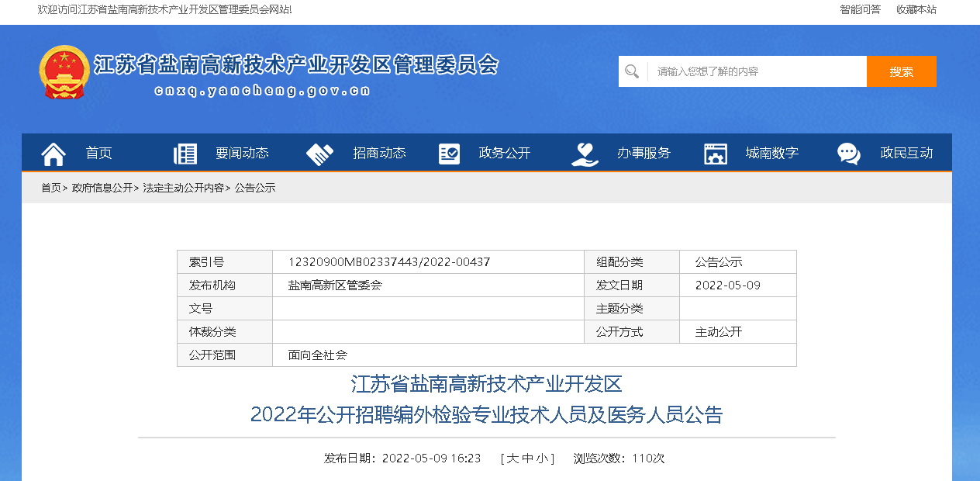Open the 要闻动态 navigation item

click(242, 153)
